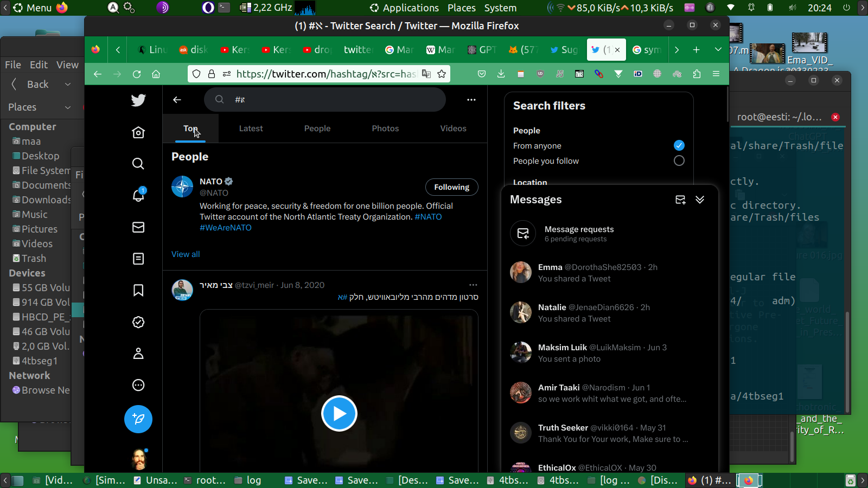Open Notifications bell in Twitter sidebar
Viewport: 868px width, 488px height.
click(138, 195)
